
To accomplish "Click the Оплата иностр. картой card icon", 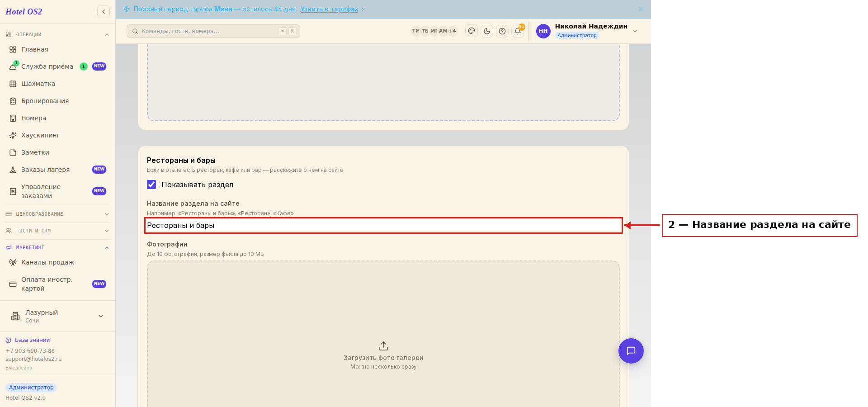I will tap(13, 284).
